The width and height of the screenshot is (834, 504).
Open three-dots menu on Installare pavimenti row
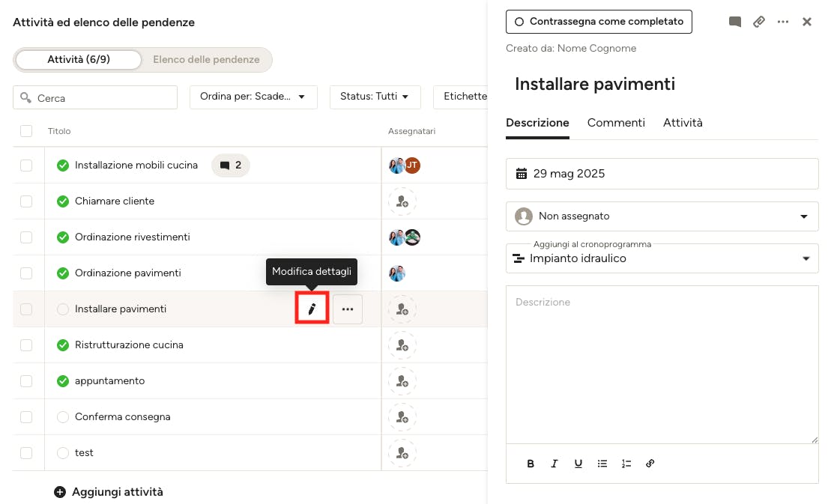(x=348, y=309)
